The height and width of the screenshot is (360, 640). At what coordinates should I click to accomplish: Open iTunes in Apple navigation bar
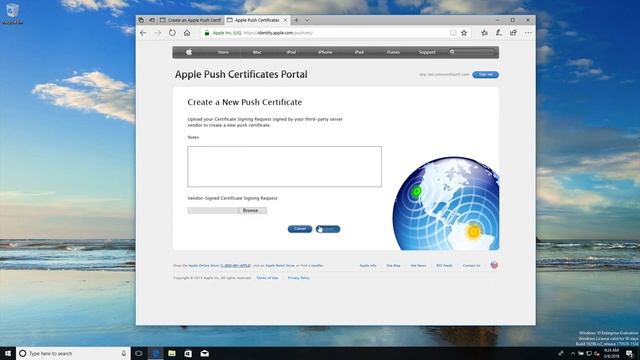click(x=393, y=52)
